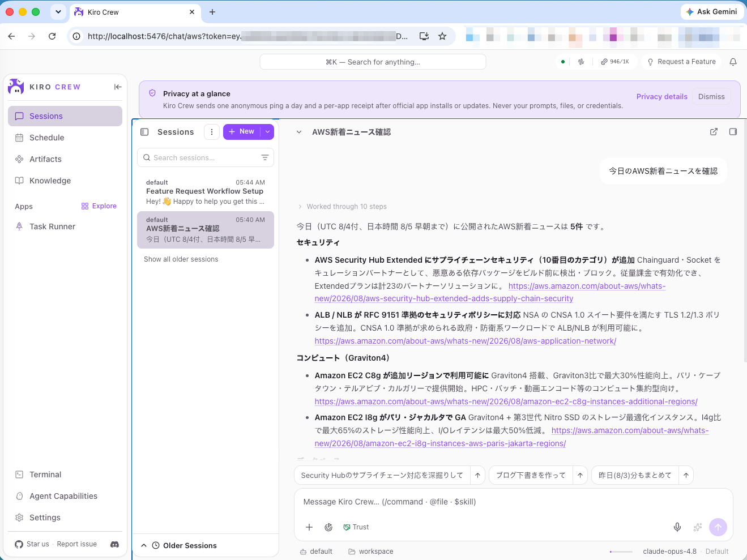Open the Sessions sidebar item
Image resolution: width=747 pixels, height=560 pixels.
65,116
